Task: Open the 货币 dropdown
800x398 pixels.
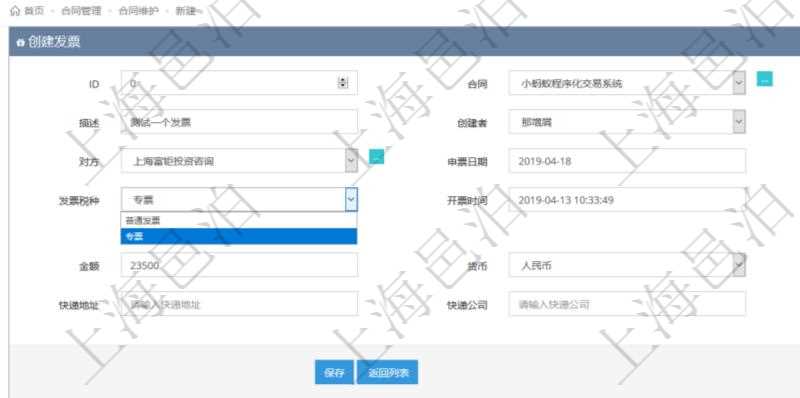Action: click(x=739, y=265)
